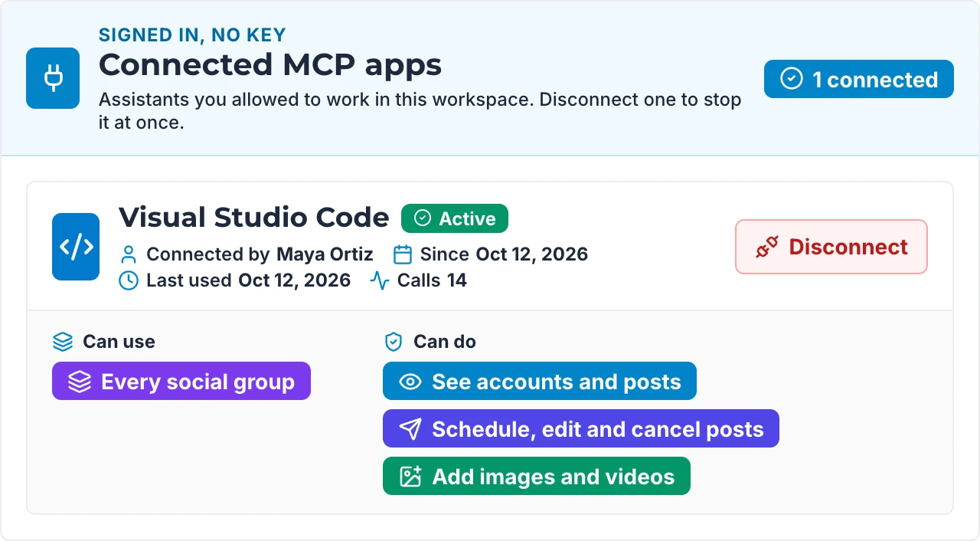Click the Visual Studio Code app icon
This screenshot has width=980, height=541.
76,247
